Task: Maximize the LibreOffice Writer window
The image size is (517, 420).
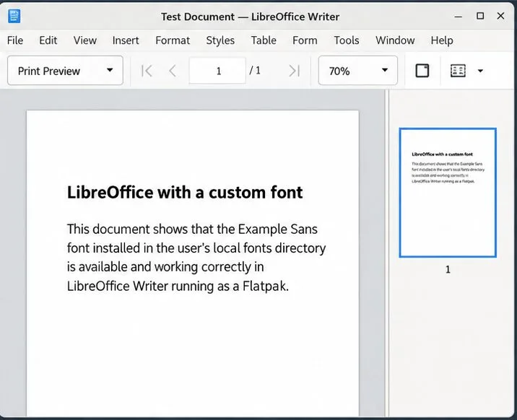Action: click(x=480, y=16)
